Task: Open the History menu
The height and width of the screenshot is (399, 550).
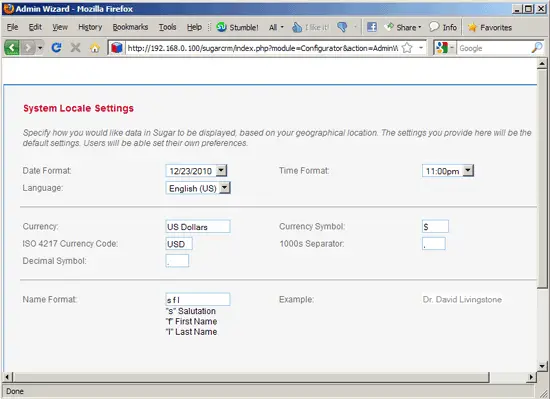Action: click(90, 27)
